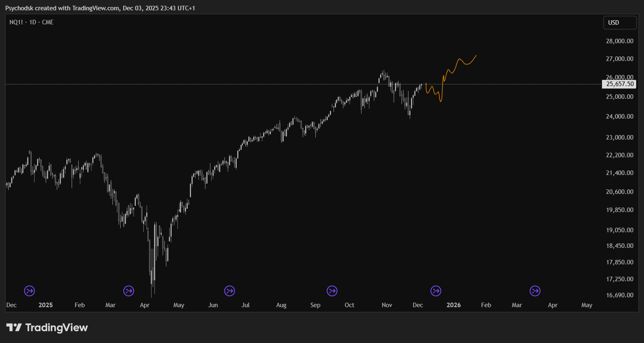Click the NQ1! symbol name
The height and width of the screenshot is (343, 644).
point(16,22)
